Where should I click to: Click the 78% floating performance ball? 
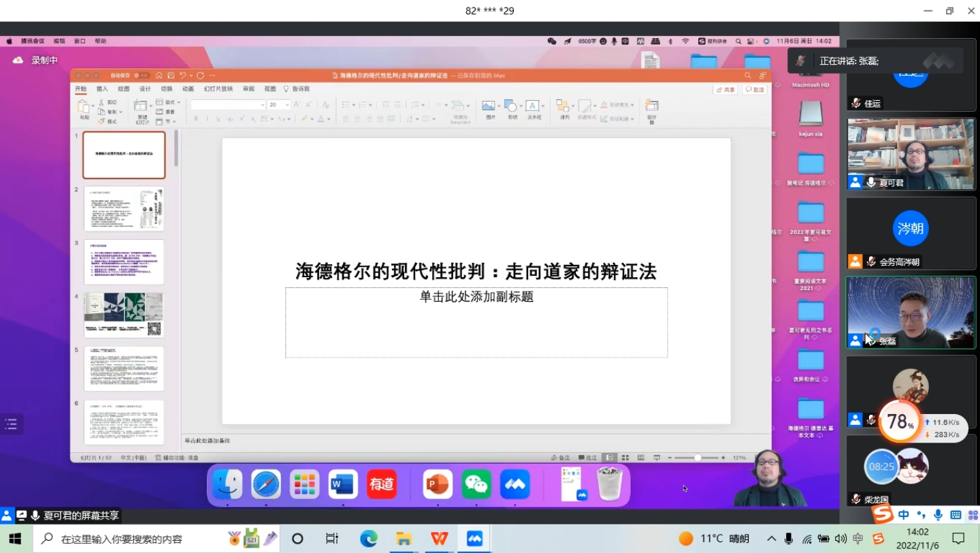pyautogui.click(x=900, y=422)
